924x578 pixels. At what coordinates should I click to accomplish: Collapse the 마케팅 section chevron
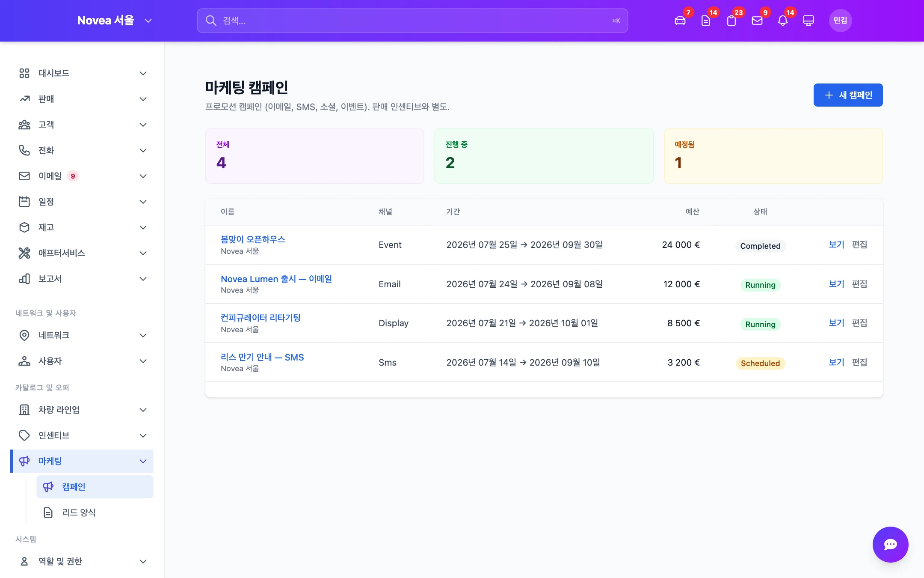pos(143,461)
